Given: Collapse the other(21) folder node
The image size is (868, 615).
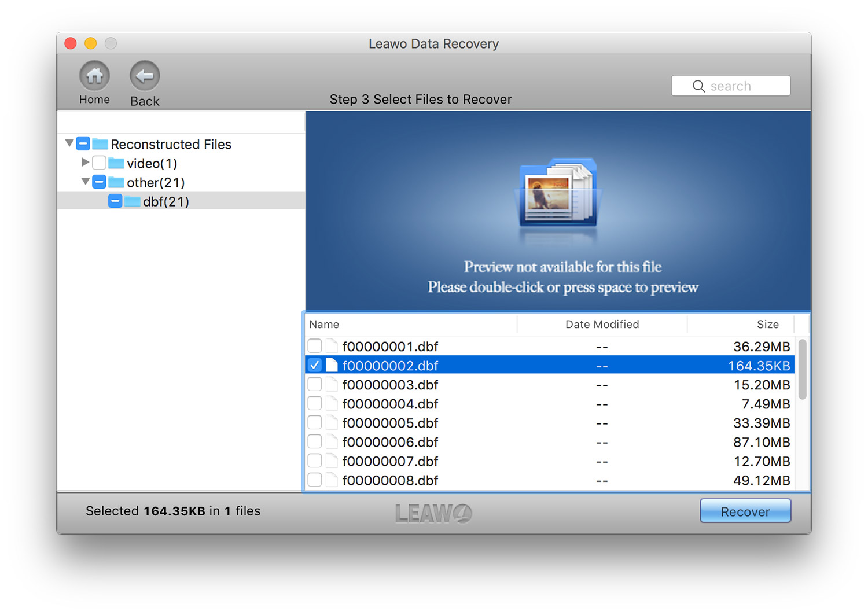Looking at the screenshot, I should pyautogui.click(x=85, y=182).
